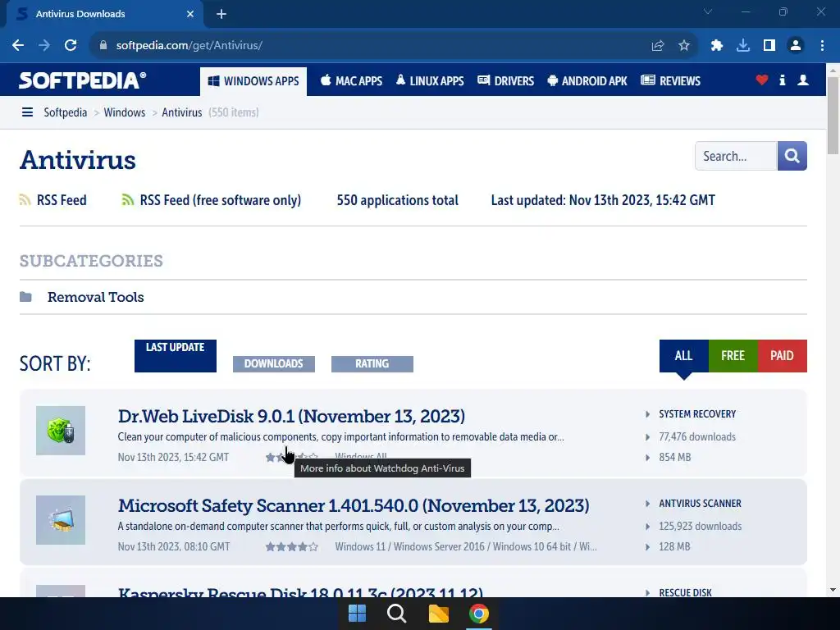Image resolution: width=840 pixels, height=630 pixels.
Task: Click the SYSTEM RECOVERY category link
Action: click(x=697, y=414)
